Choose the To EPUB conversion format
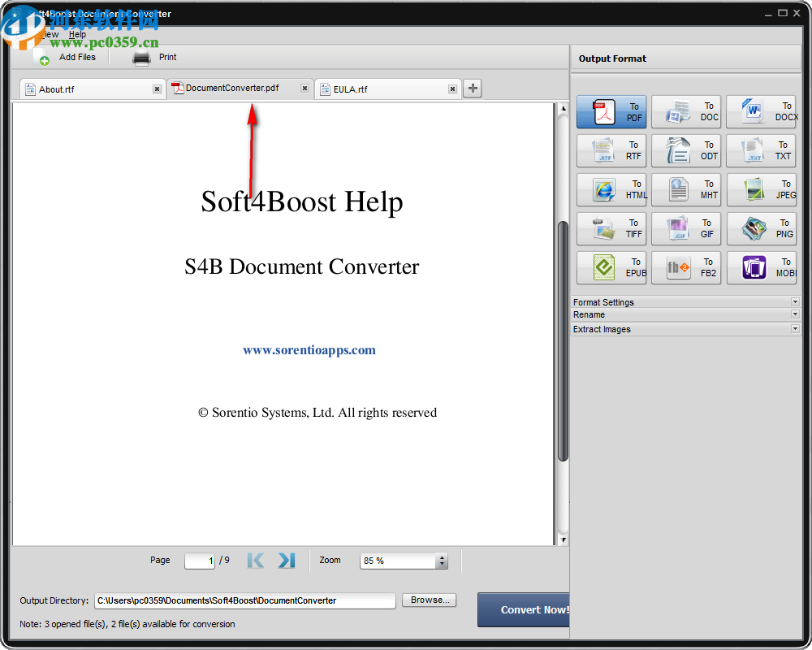 click(611, 267)
